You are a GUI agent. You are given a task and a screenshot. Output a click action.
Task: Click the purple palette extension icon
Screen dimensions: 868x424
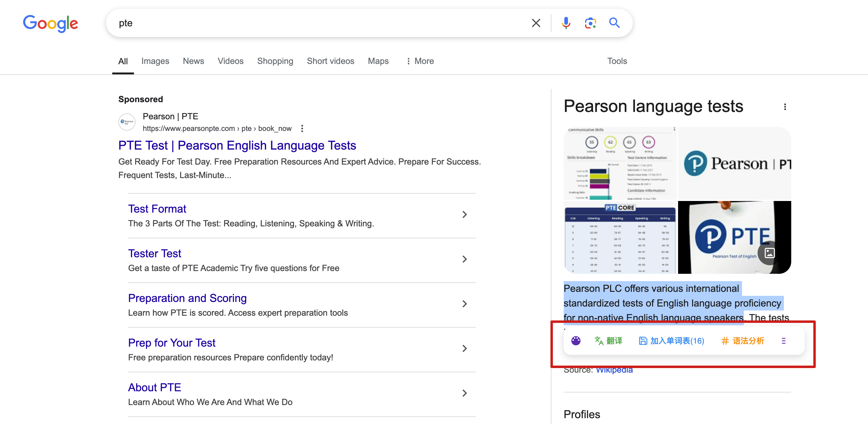[576, 341]
